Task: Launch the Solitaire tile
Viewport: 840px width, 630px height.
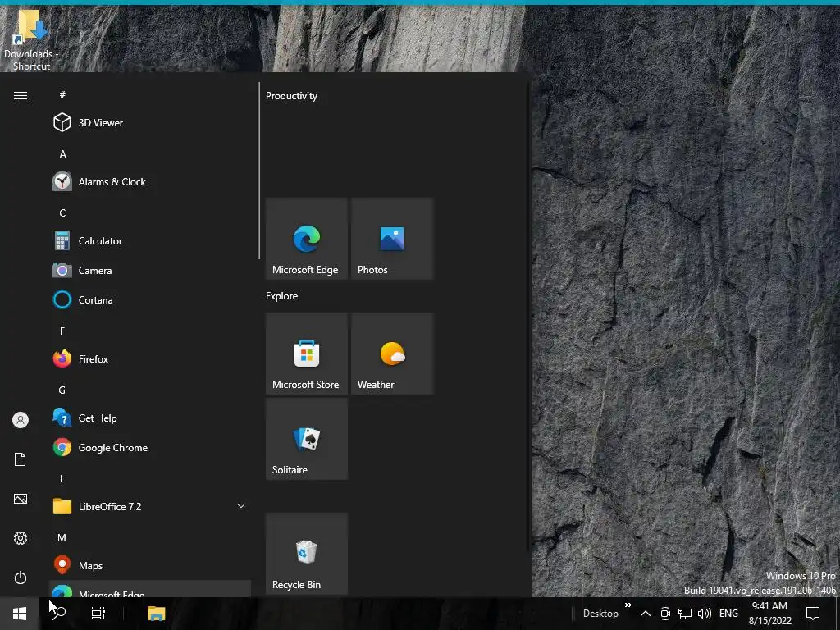Action: 307,439
